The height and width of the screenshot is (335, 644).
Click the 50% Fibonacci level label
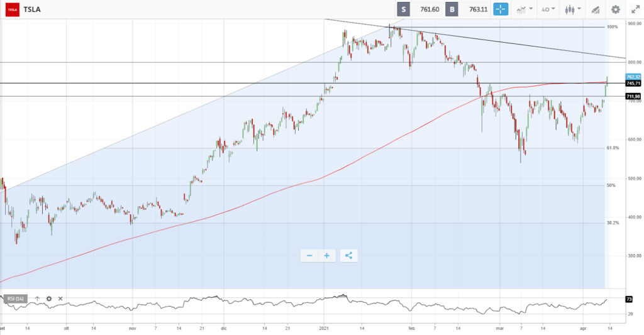(x=611, y=185)
